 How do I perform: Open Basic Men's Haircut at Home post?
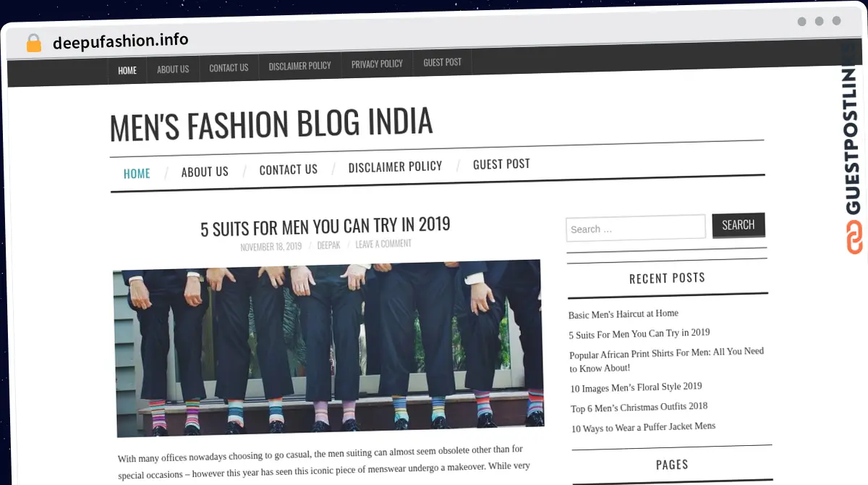(623, 314)
